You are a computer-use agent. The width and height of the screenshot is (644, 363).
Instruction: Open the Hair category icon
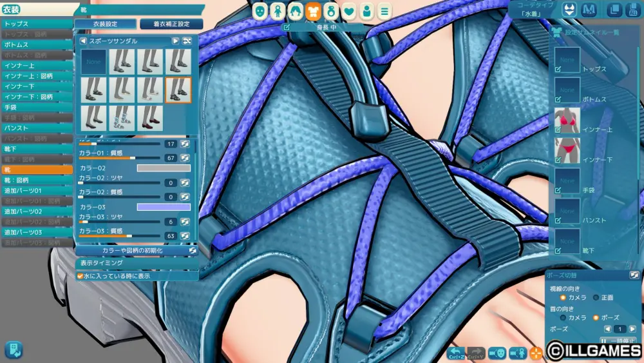point(296,12)
